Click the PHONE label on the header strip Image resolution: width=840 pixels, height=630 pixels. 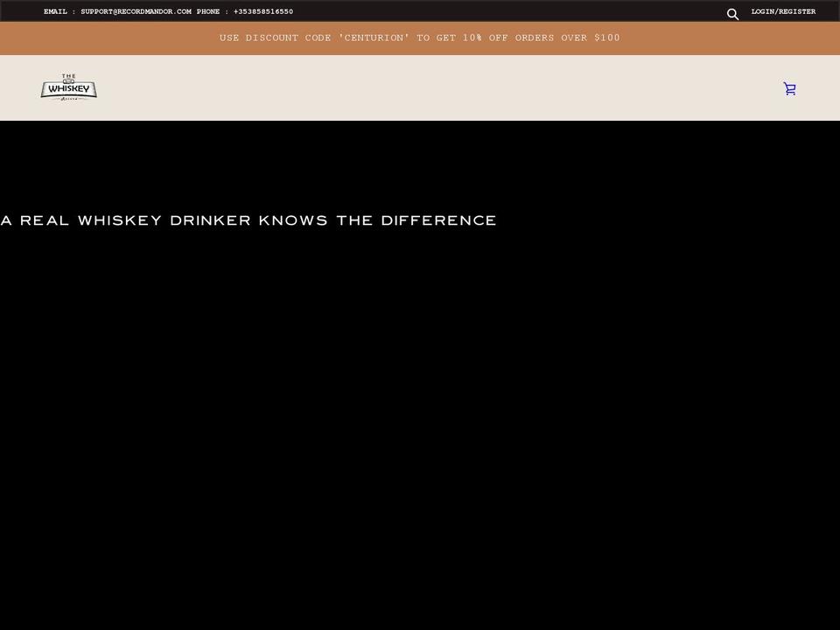coord(208,11)
